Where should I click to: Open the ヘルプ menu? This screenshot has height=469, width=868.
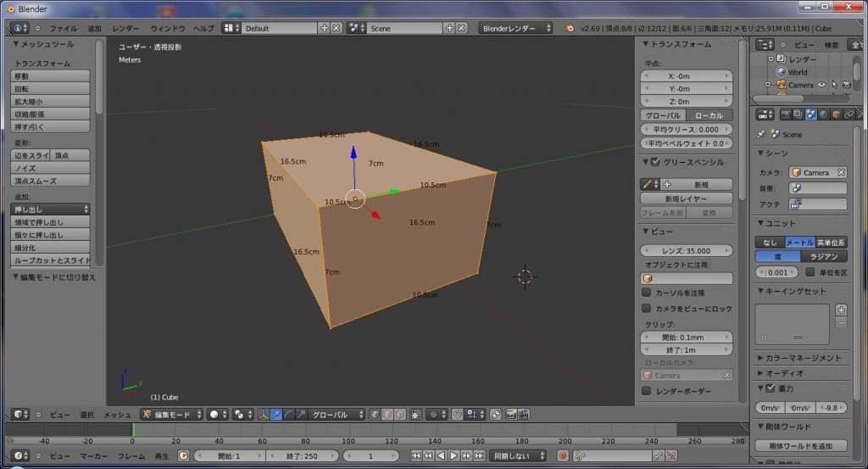pos(203,28)
